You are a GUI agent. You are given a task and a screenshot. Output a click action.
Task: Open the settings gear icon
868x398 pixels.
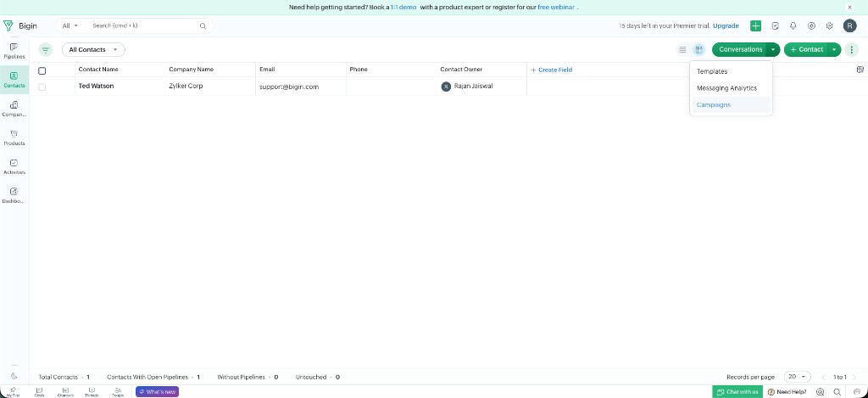tap(829, 26)
